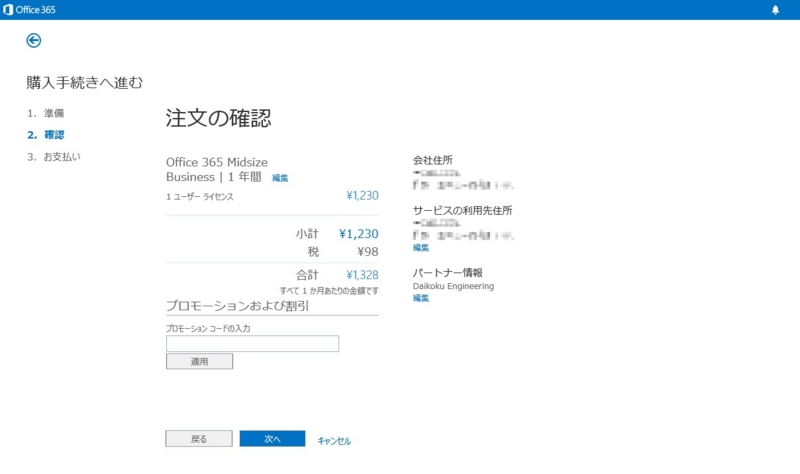Click the サービスの利用先住所 label
This screenshot has height=474, width=800.
(x=462, y=210)
